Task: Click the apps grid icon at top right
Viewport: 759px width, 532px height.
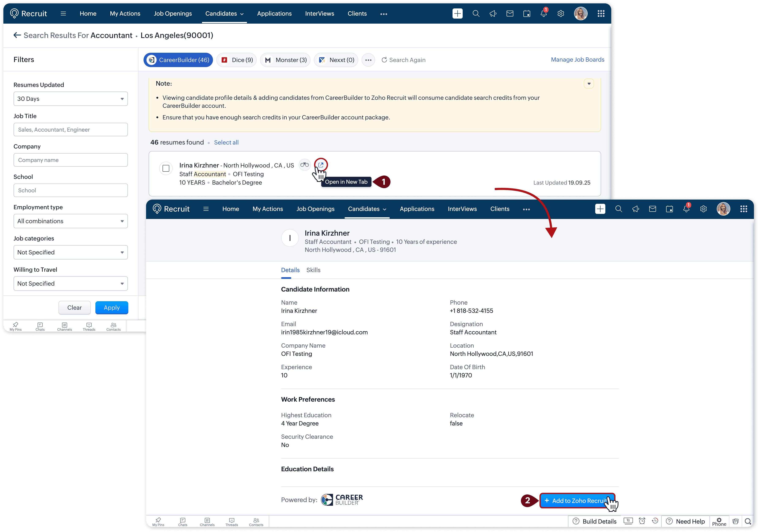Action: [x=601, y=14]
